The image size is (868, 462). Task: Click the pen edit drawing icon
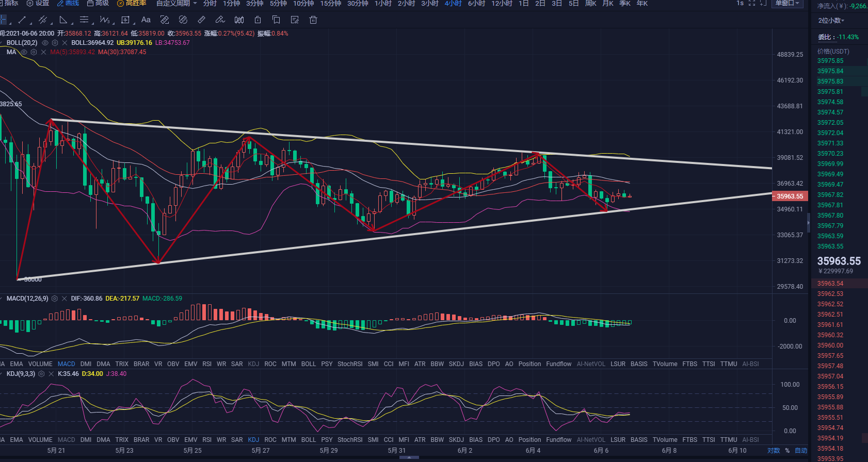point(220,20)
